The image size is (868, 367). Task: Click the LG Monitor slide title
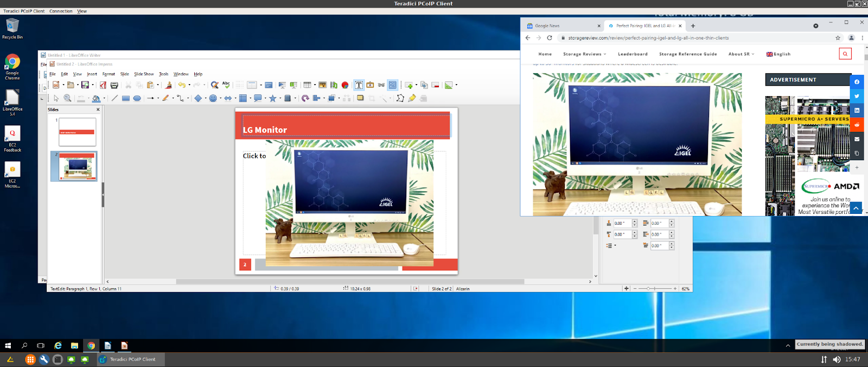265,130
